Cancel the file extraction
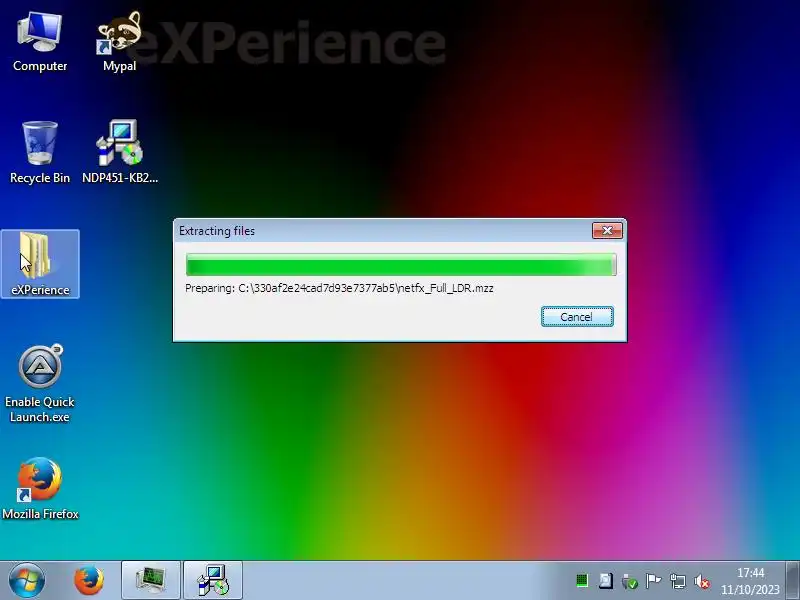The height and width of the screenshot is (600, 800). click(577, 317)
